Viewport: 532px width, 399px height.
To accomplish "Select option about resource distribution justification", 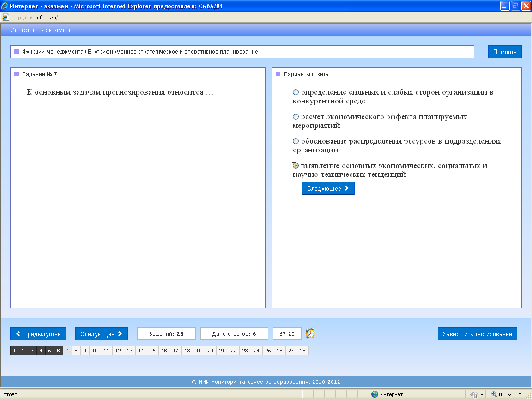I will [296, 141].
